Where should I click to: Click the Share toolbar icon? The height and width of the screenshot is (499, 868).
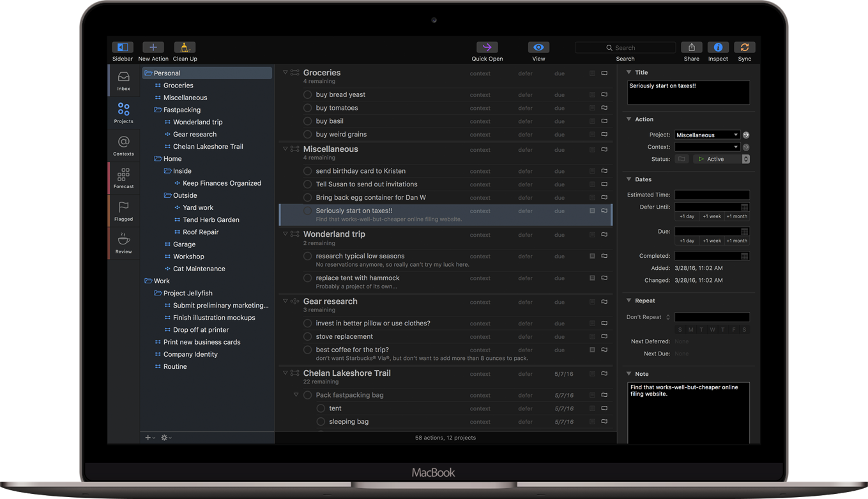(x=692, y=47)
